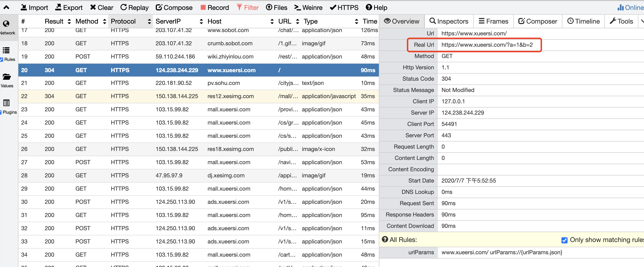Screen dimensions: 644x267
Task: Click the Real Url value text
Action: tap(487, 45)
